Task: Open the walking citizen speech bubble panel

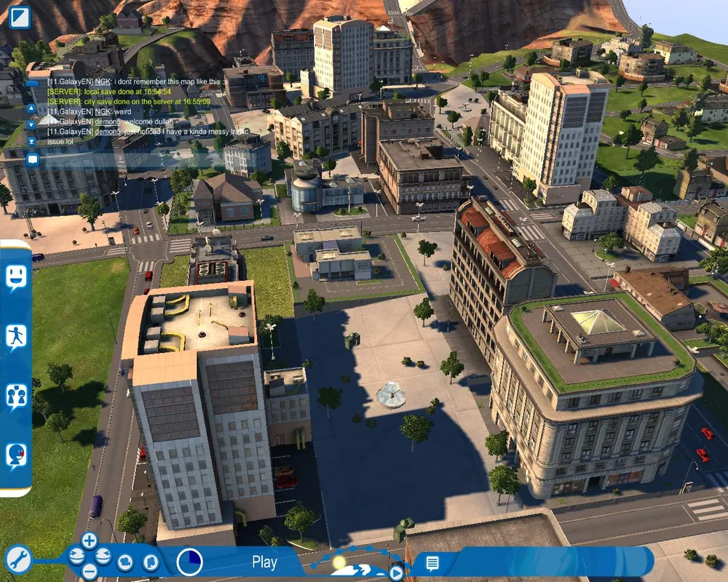Action: [16, 337]
